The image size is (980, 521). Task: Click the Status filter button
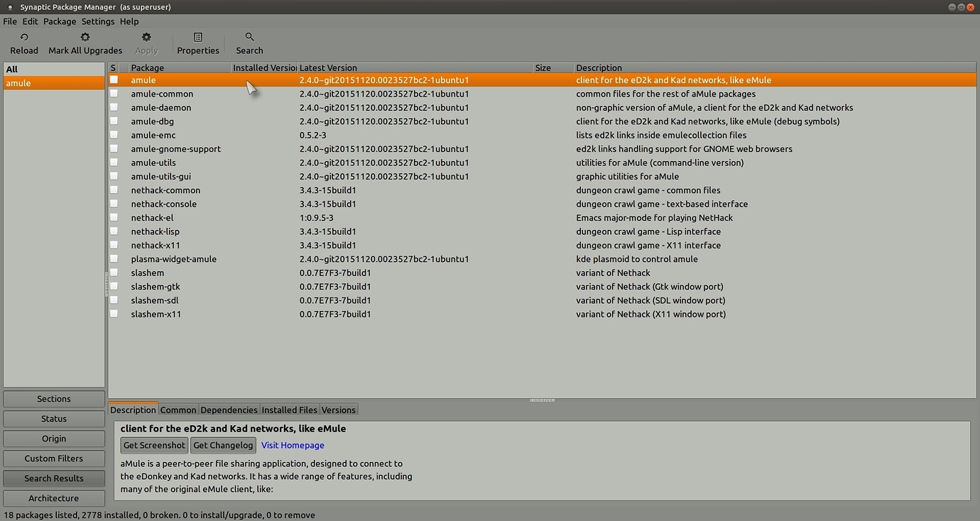pyautogui.click(x=54, y=419)
